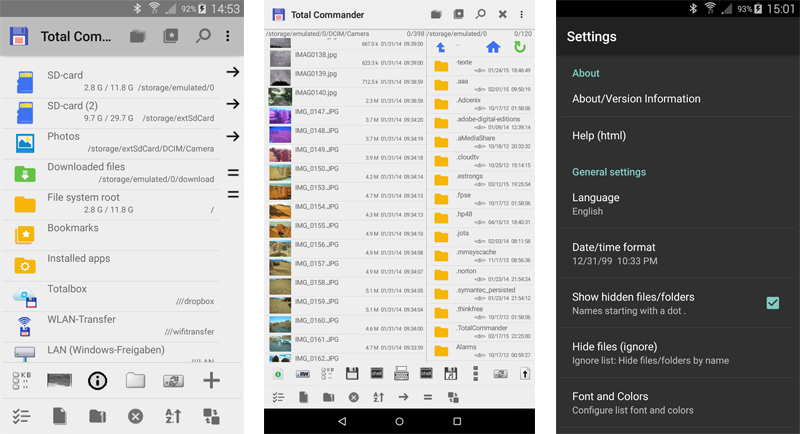
Task: Open the .TotalCommander folder
Action: point(481,331)
